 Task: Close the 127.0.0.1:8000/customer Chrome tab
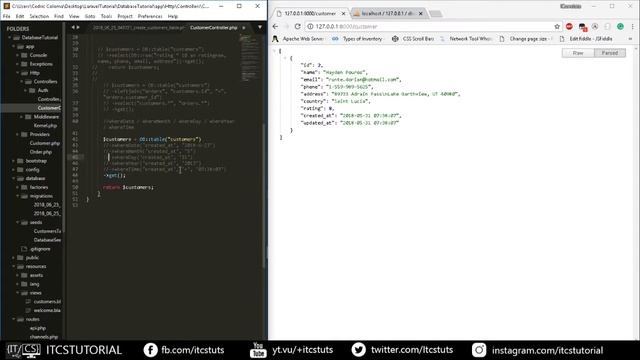[x=343, y=13]
